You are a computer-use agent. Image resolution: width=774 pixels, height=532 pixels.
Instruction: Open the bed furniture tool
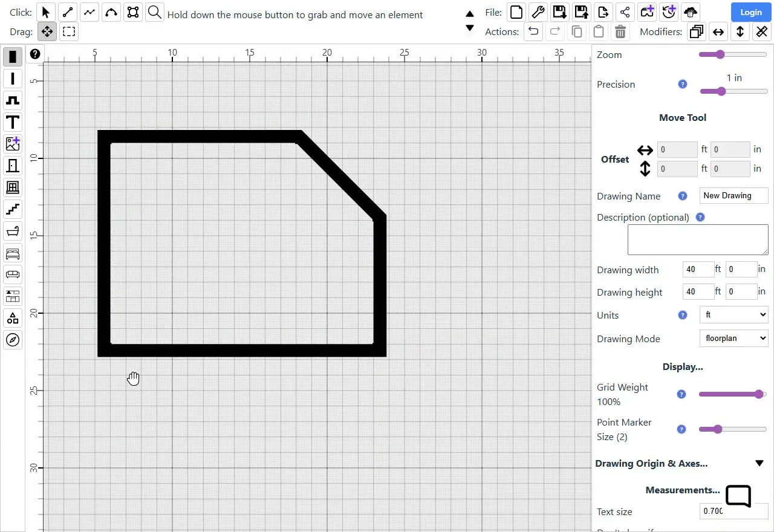coord(13,253)
